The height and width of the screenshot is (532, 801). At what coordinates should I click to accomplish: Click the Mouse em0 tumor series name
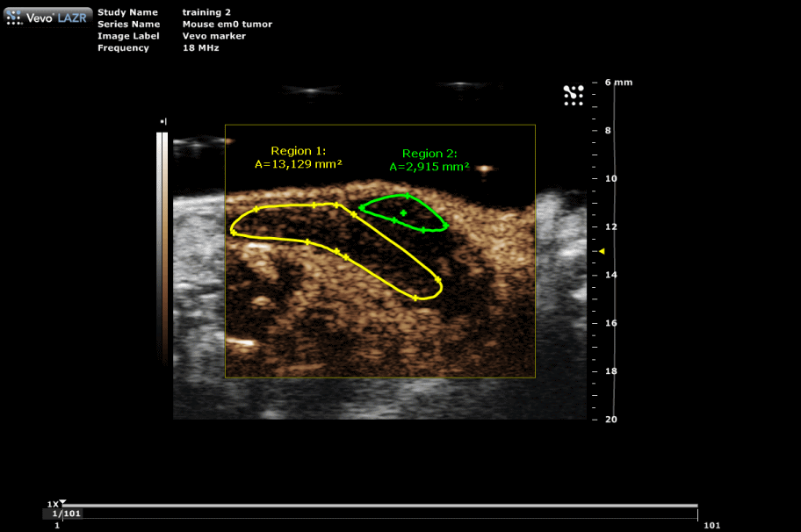pyautogui.click(x=227, y=25)
